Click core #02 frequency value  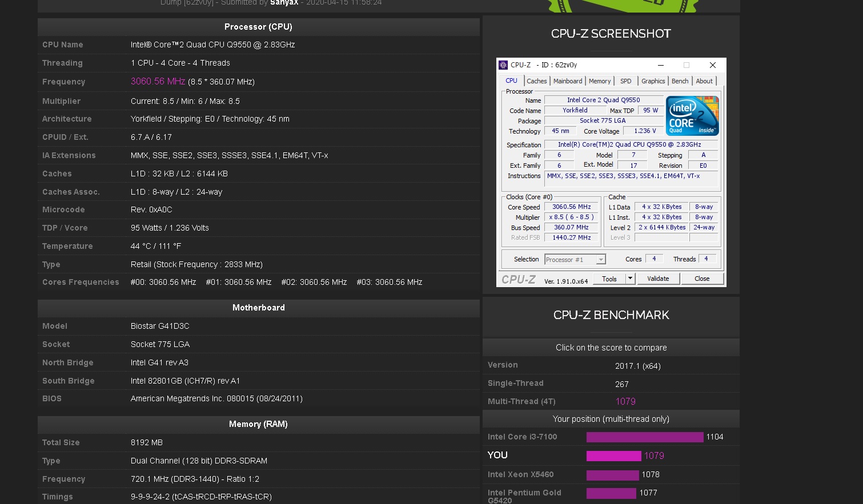(x=314, y=283)
